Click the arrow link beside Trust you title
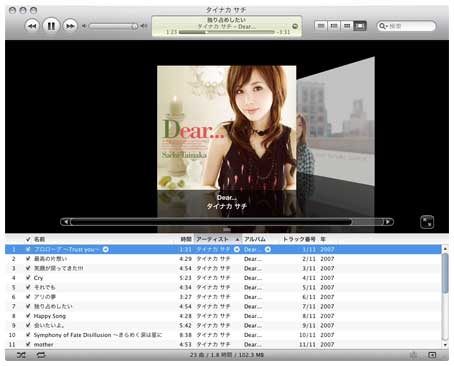 [x=106, y=249]
